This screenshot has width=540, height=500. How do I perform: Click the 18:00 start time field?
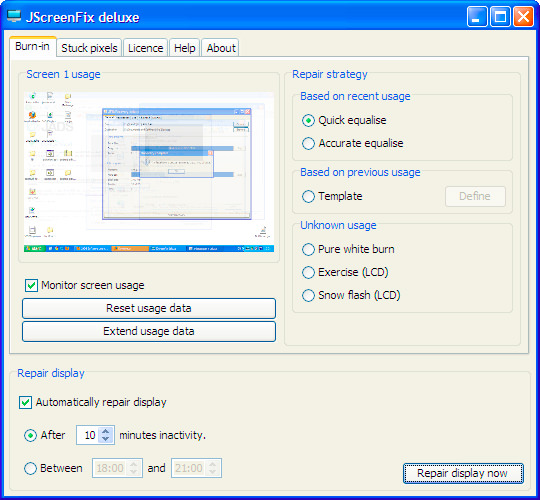(x=110, y=468)
